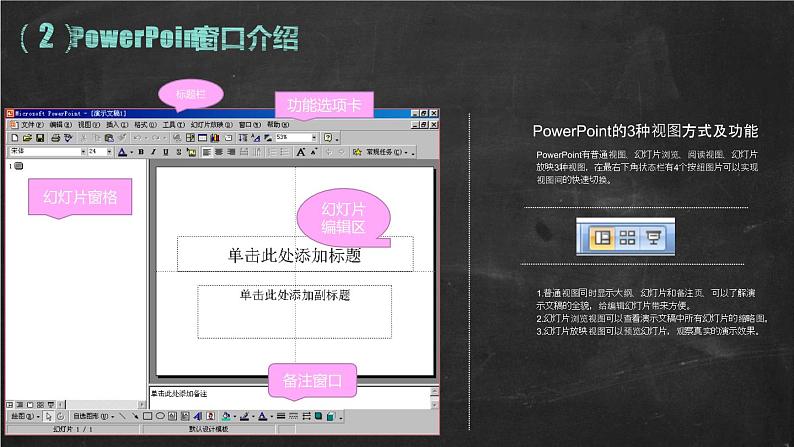Click the Open folder icon in the toolbar
The height and width of the screenshot is (447, 794).
pyautogui.click(x=27, y=138)
